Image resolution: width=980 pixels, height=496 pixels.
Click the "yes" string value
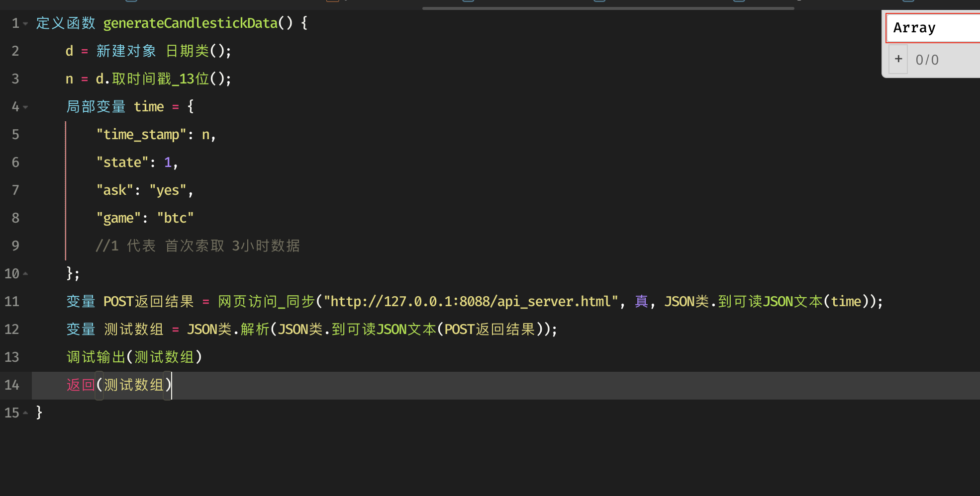[168, 190]
